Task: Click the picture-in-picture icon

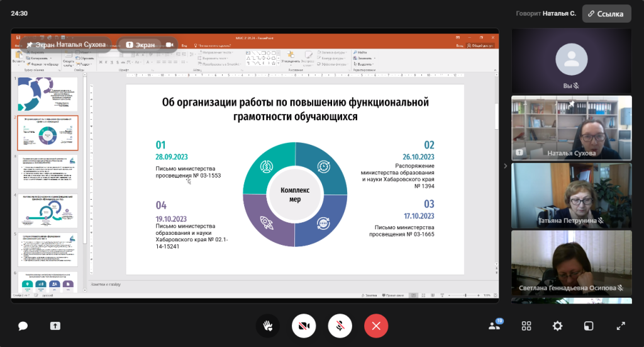Action: (x=589, y=326)
